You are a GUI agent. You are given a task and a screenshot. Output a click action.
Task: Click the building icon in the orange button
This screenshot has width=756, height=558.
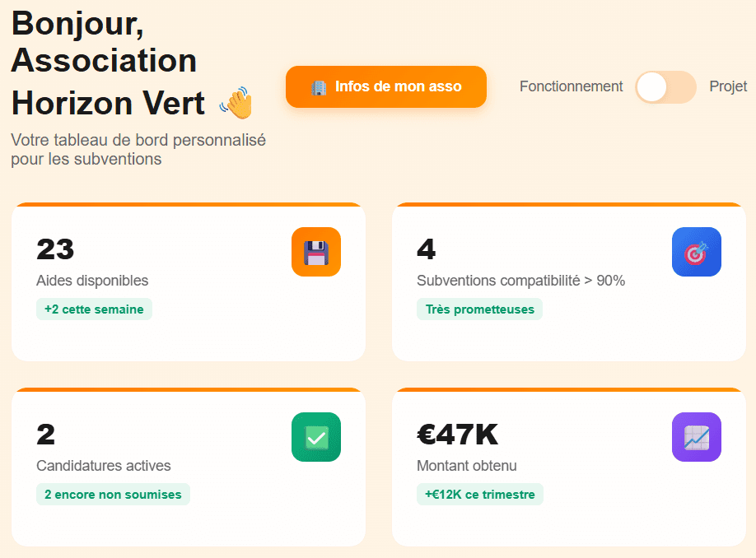319,87
